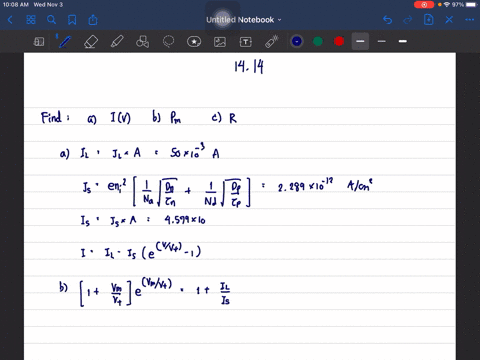This screenshot has height=360, width=480.
Task: Tap the Wi-Fi status icon
Action: tap(447, 5)
